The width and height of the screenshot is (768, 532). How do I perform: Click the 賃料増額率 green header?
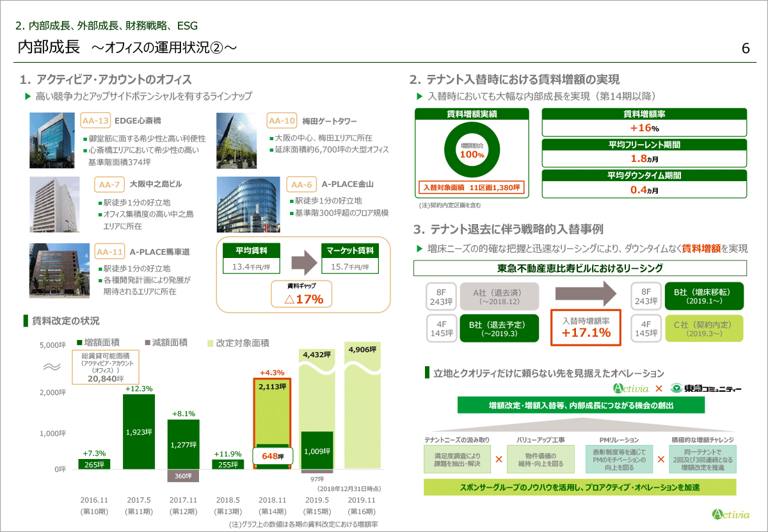click(644, 114)
